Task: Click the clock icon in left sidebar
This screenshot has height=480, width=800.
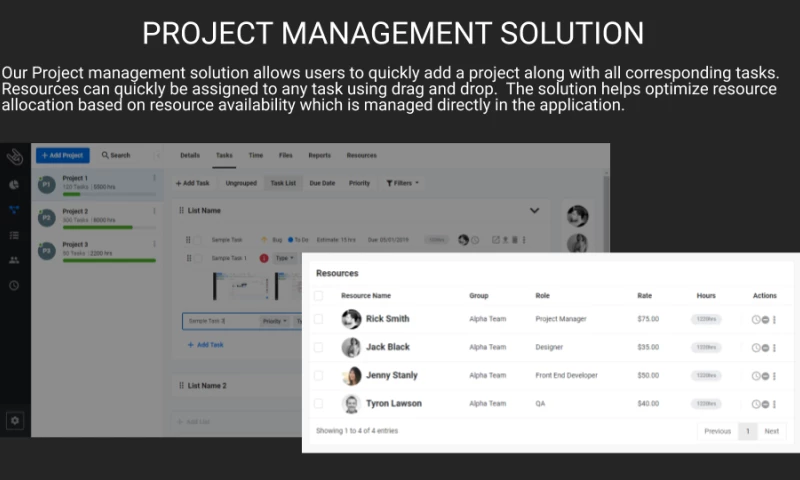Action: pos(14,285)
